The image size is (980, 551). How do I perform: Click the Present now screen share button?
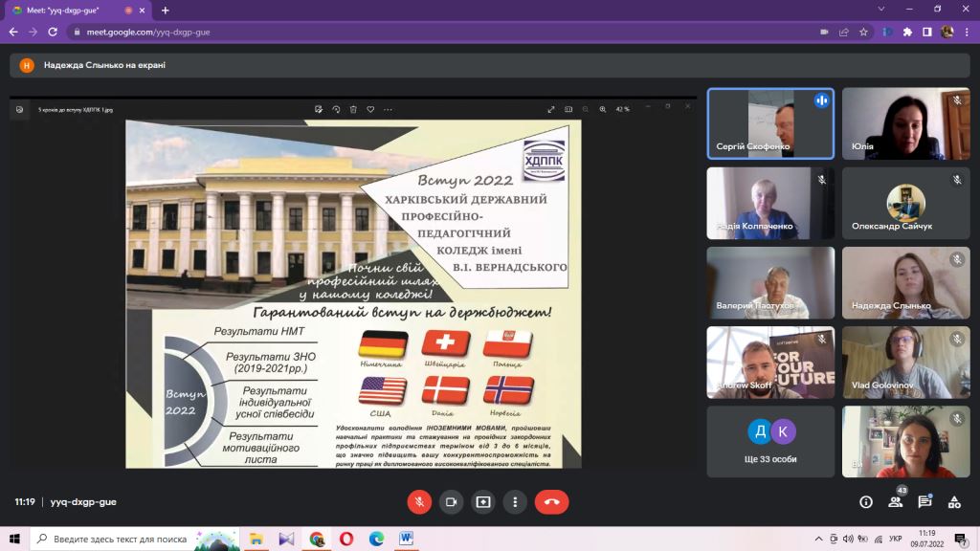click(483, 502)
